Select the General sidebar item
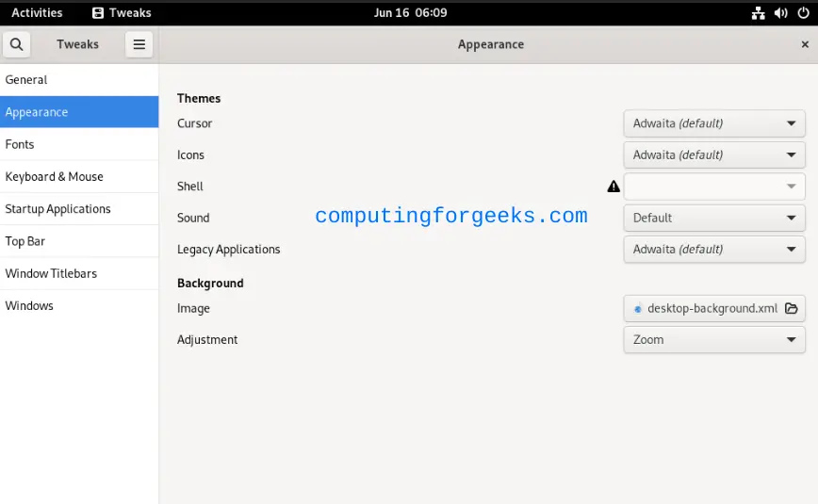 click(79, 80)
